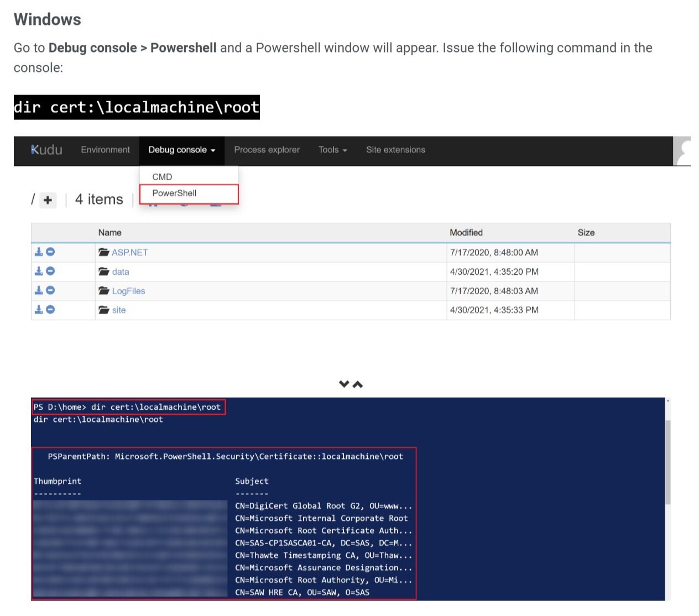The image size is (699, 616).
Task: Download the data folder
Action: 39,272
